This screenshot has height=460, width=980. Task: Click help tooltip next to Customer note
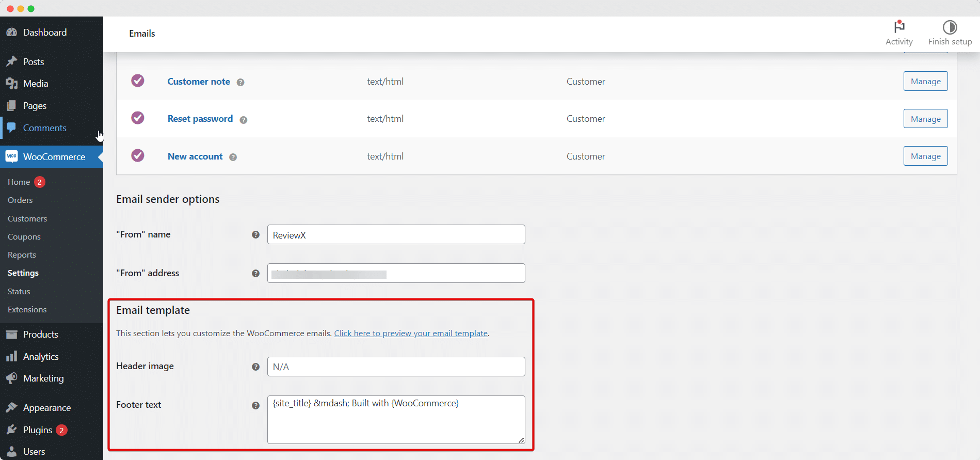[x=240, y=82]
